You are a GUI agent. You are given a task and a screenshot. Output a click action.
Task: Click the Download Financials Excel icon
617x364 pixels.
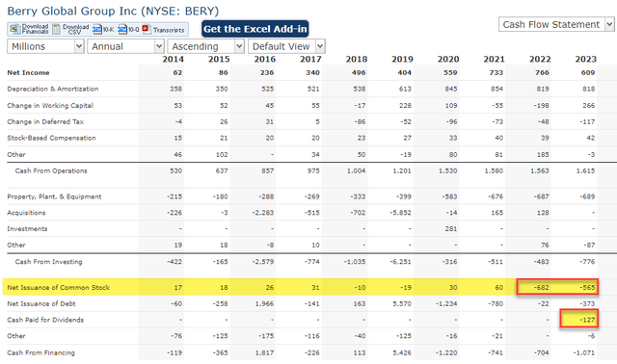[14, 29]
